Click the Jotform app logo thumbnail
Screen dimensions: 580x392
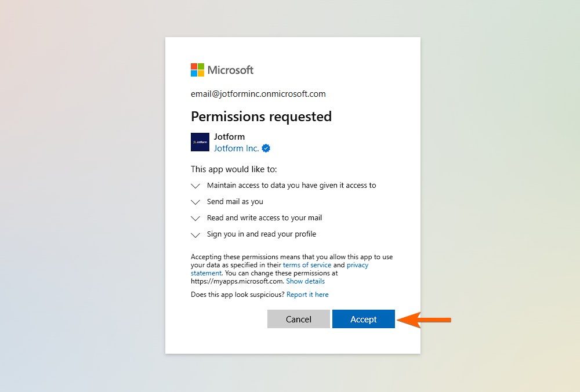click(200, 142)
